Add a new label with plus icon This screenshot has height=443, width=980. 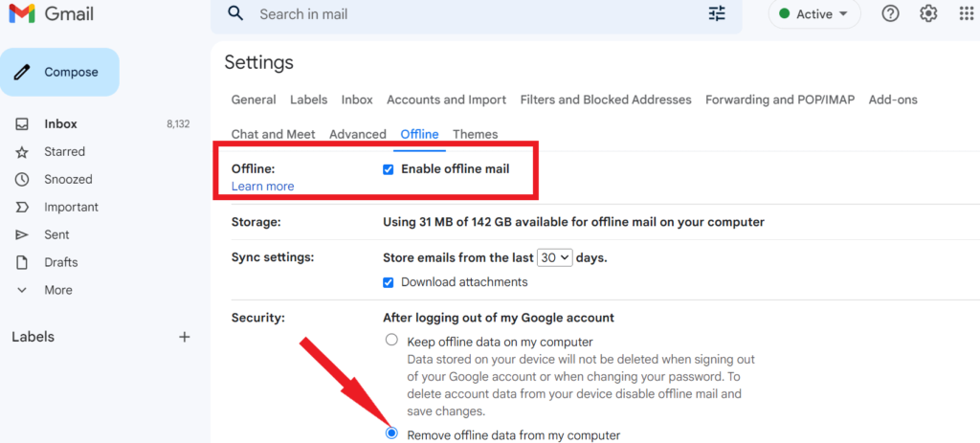click(185, 337)
